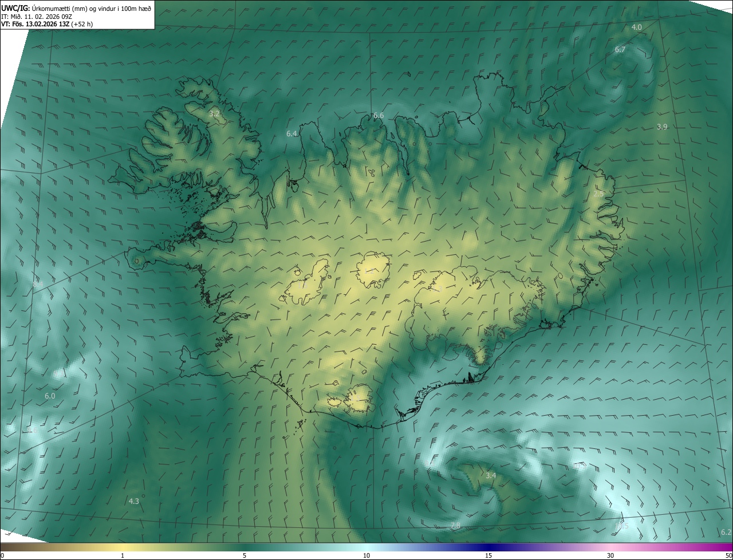Click the map value label 2.5
Viewport: 733px width, 560px height.
click(598, 194)
